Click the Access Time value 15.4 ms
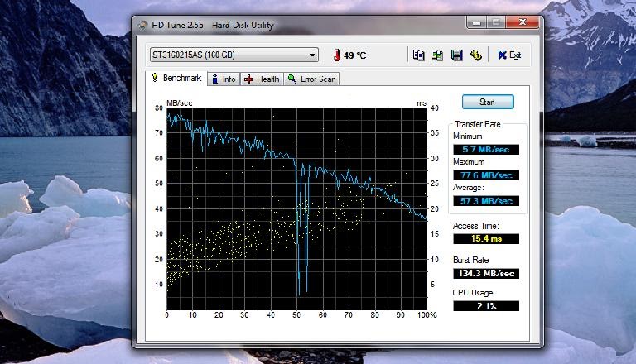 click(486, 239)
